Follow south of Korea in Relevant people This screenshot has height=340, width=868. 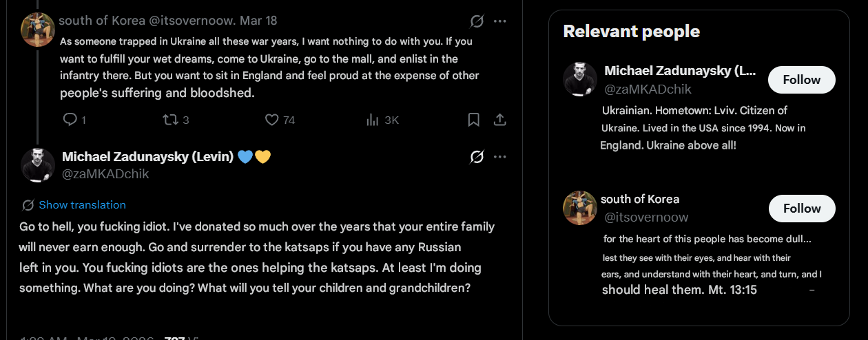pos(801,209)
